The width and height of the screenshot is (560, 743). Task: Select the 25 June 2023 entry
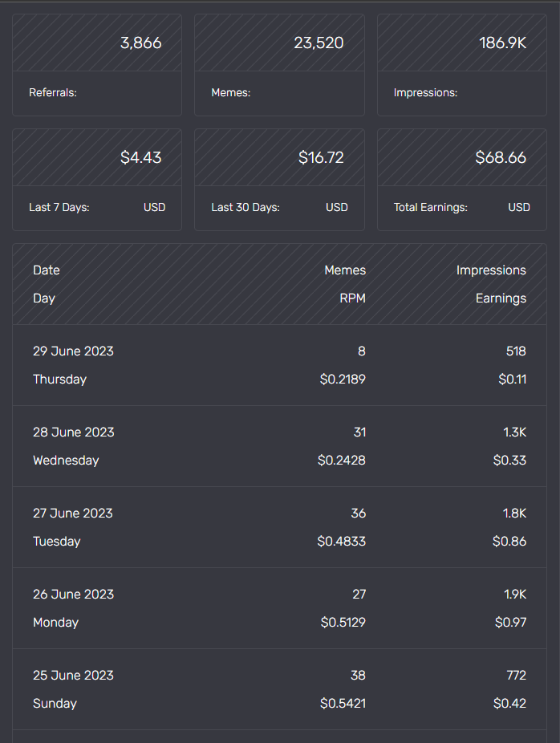(73, 676)
